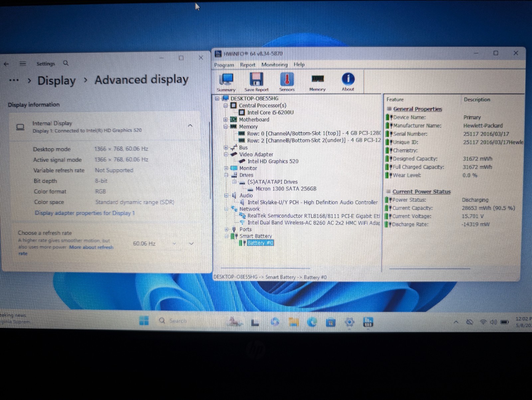Screen dimensions: 532x400
Task: Click the Save Report floppy icon
Action: [256, 82]
